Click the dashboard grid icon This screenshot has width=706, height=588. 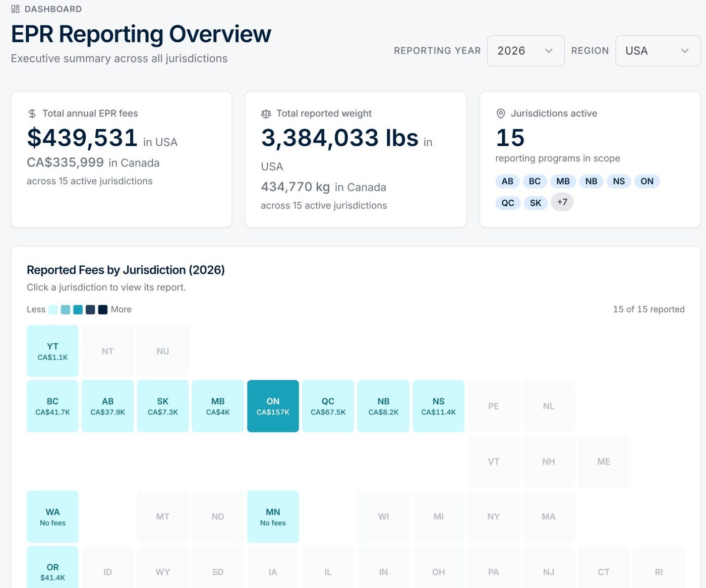click(x=15, y=9)
